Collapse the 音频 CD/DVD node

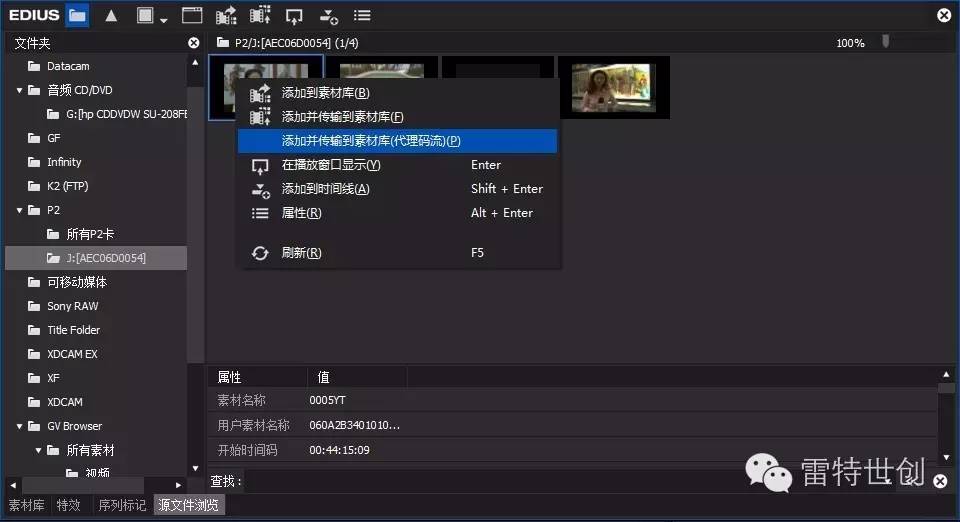click(x=20, y=90)
